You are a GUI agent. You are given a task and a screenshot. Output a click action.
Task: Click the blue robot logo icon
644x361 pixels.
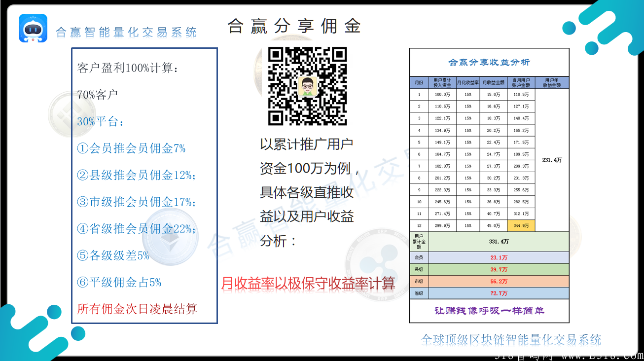pyautogui.click(x=33, y=28)
